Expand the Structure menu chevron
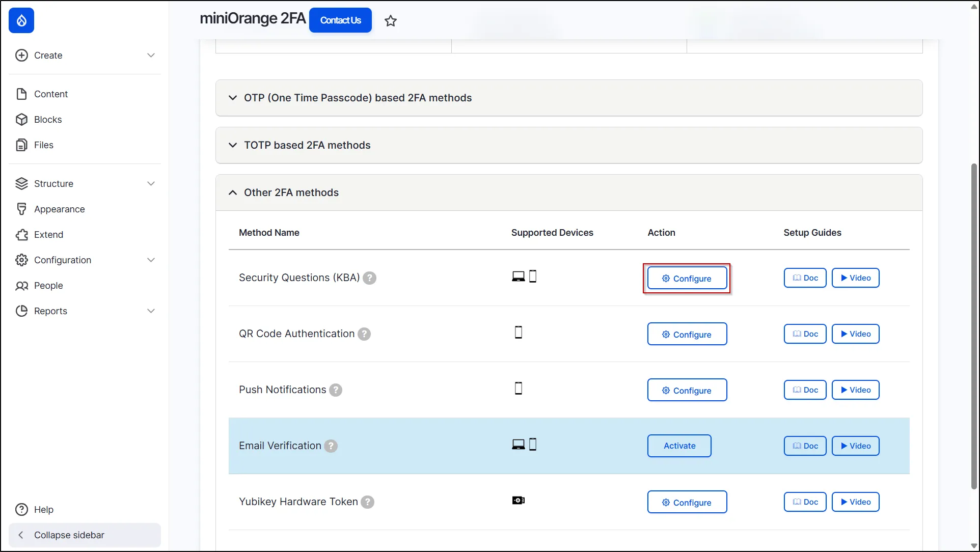The width and height of the screenshot is (980, 552). point(151,183)
